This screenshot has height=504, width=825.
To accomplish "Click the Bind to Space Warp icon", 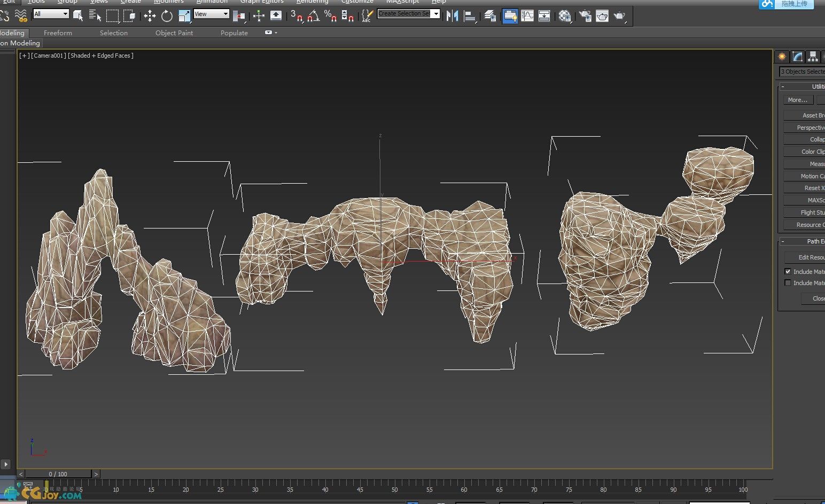I will (x=21, y=15).
